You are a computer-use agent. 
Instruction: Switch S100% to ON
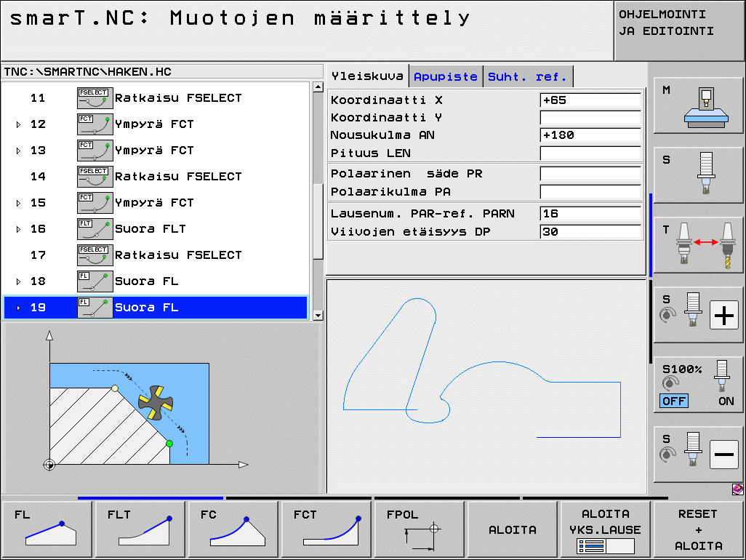point(726,401)
